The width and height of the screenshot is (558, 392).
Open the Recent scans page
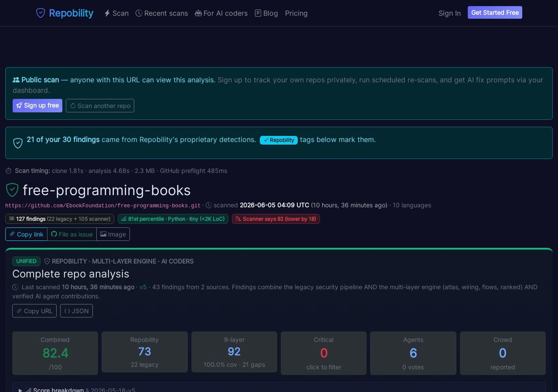[162, 13]
